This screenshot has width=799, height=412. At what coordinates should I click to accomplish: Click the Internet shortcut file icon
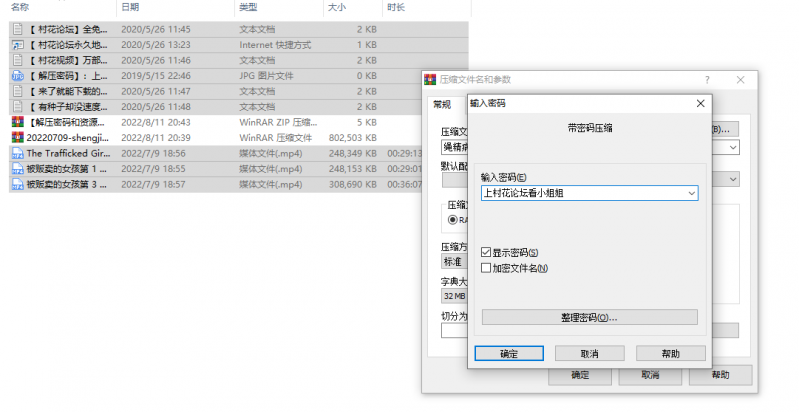(x=17, y=44)
